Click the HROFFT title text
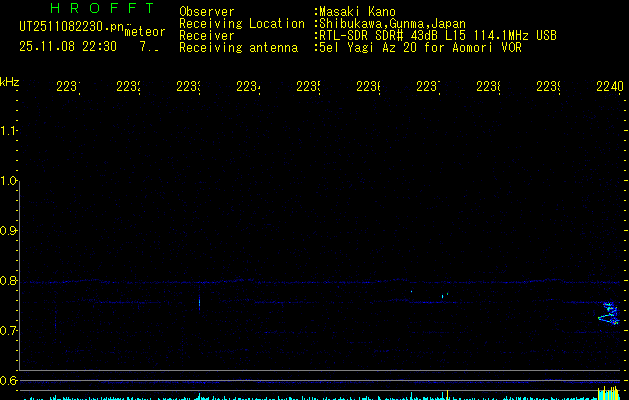The width and height of the screenshot is (629, 400). point(102,9)
